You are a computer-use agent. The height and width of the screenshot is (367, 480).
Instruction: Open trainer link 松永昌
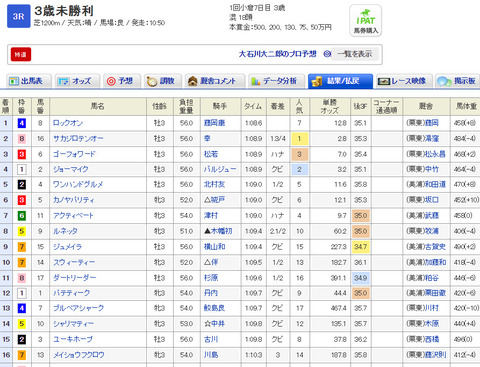coord(434,154)
